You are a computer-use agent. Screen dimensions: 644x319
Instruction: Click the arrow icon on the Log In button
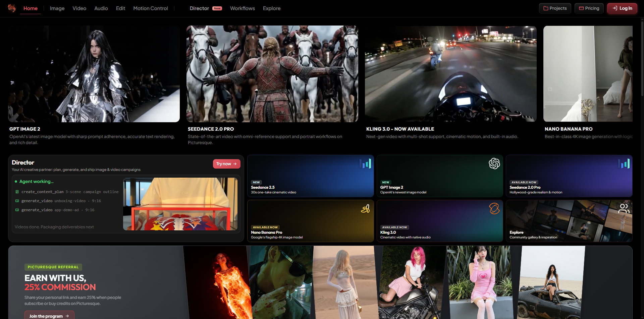615,8
